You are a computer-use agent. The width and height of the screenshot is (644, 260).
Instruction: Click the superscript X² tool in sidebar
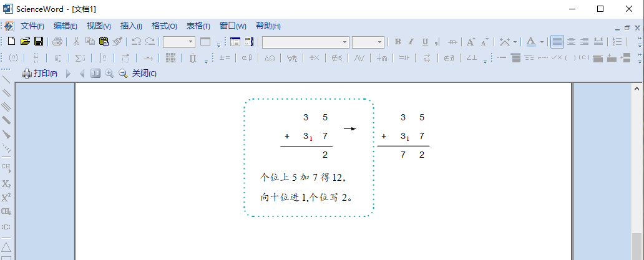tap(6, 198)
